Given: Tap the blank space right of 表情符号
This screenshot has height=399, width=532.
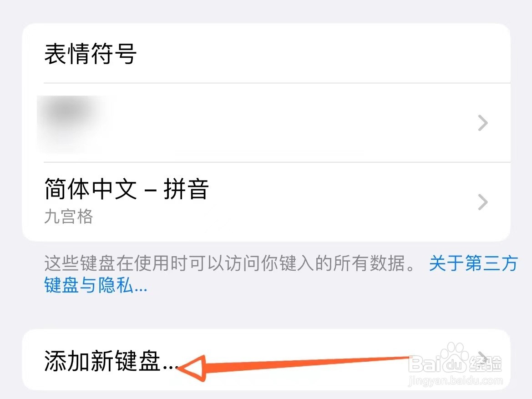Looking at the screenshot, I should 322,53.
